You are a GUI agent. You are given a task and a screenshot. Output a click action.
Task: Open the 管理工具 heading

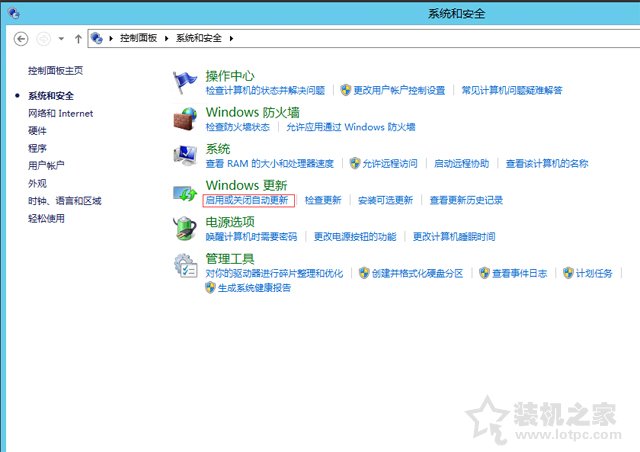pyautogui.click(x=230, y=258)
